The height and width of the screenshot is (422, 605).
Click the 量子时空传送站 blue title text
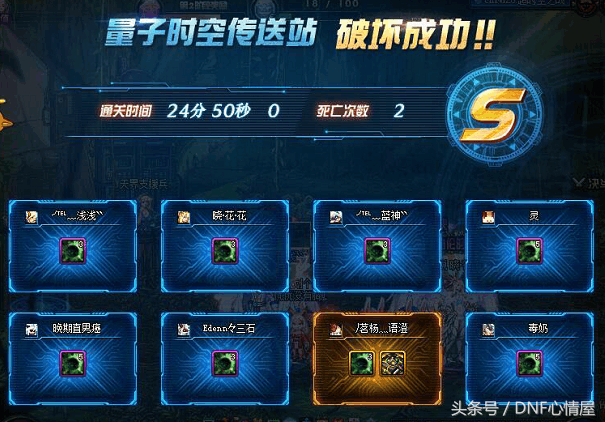211,32
